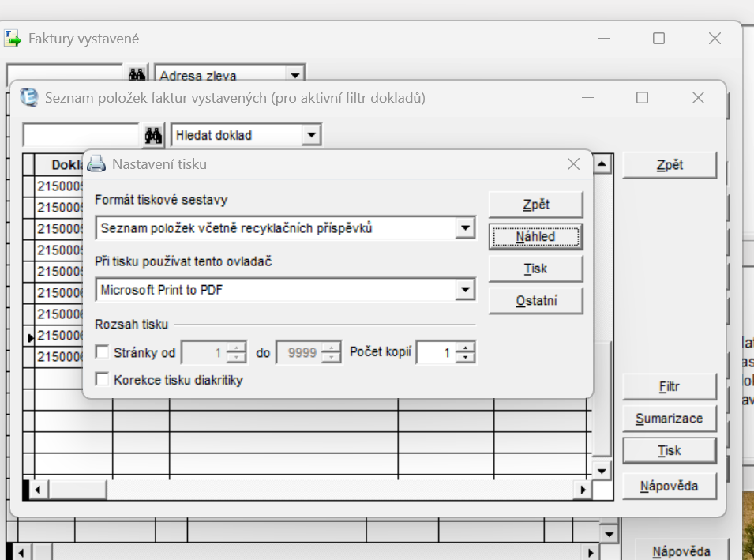This screenshot has height=560, width=754.
Task: Increase Počet kopií with the up arrow
Action: [467, 348]
